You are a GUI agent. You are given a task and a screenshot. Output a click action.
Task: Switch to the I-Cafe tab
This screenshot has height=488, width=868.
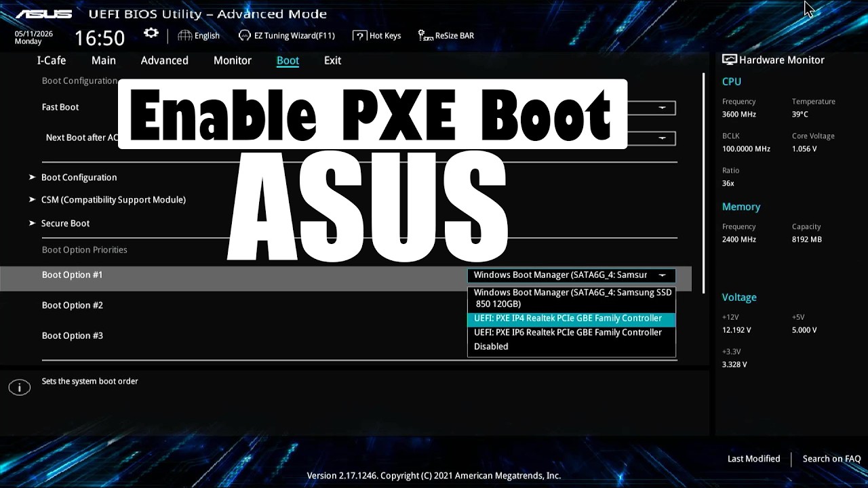point(52,60)
